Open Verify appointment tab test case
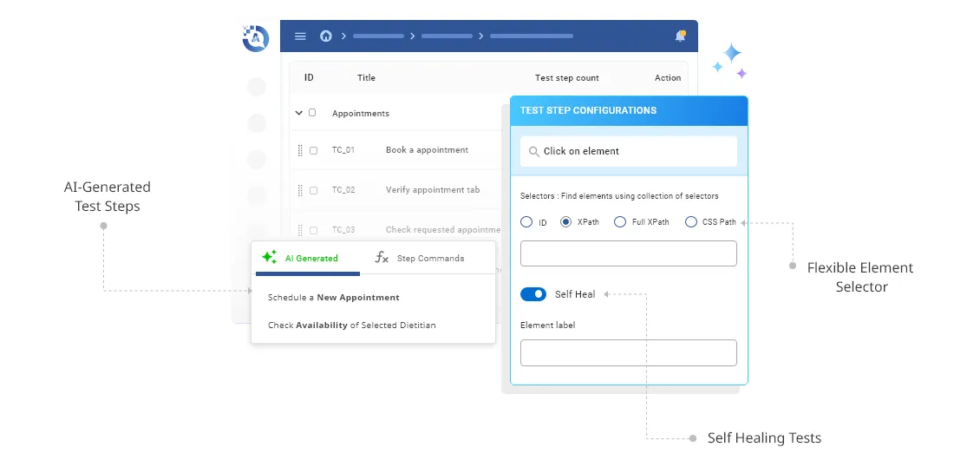Screen dimensions: 980x467 pos(433,189)
